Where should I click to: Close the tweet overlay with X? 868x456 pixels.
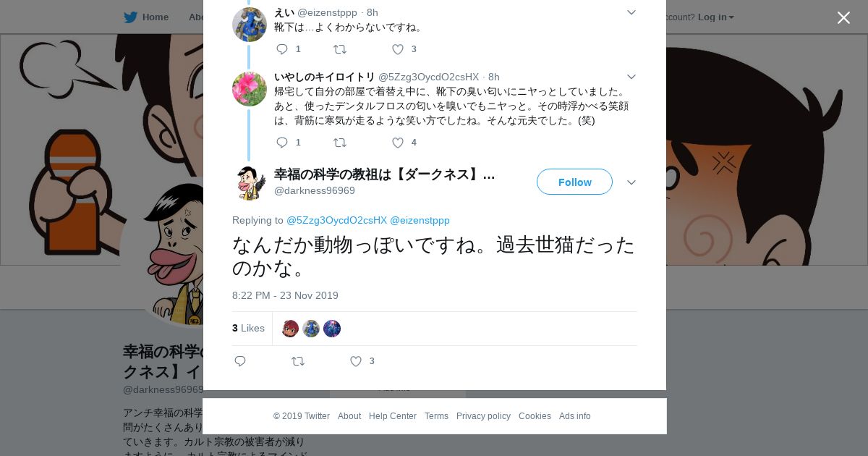pos(843,17)
